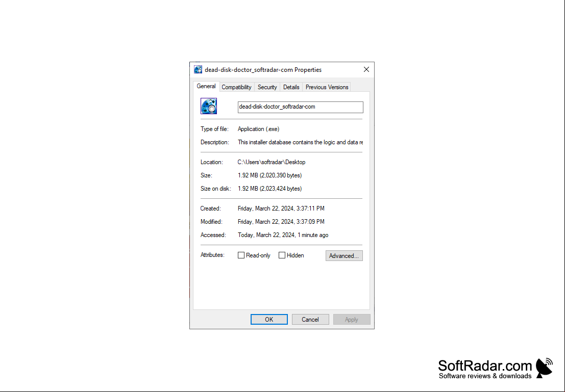565x392 pixels.
Task: Click the 'Attributes:' label
Action: [212, 255]
